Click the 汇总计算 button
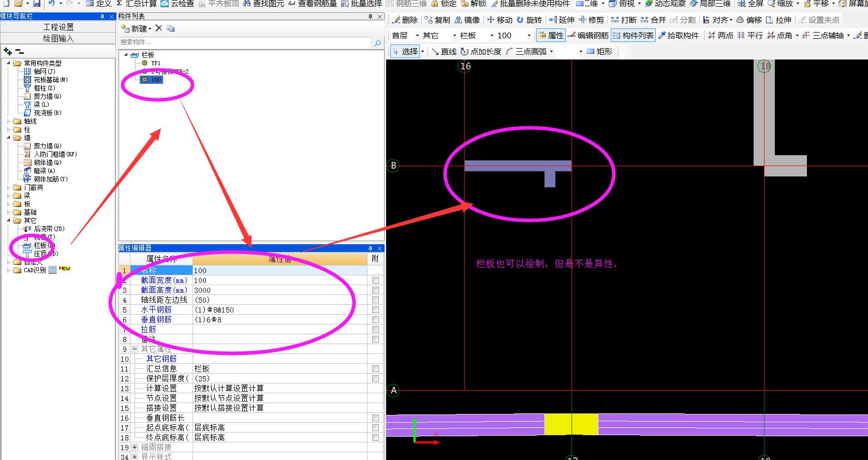The height and width of the screenshot is (460, 868). (x=136, y=4)
